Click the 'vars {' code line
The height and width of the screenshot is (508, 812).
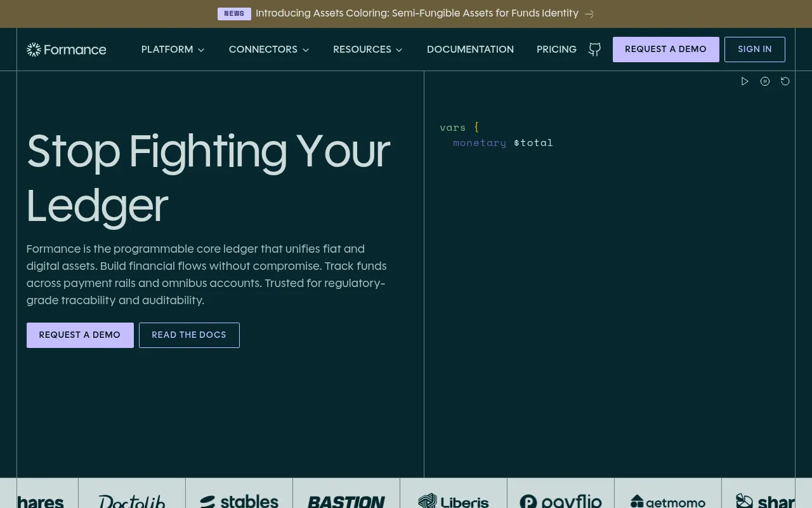tap(459, 128)
